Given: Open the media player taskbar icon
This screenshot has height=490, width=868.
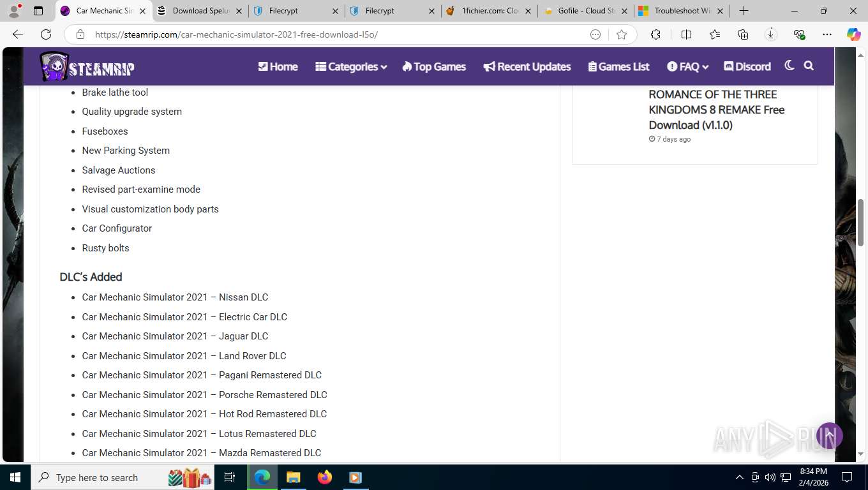Looking at the screenshot, I should pyautogui.click(x=355, y=477).
